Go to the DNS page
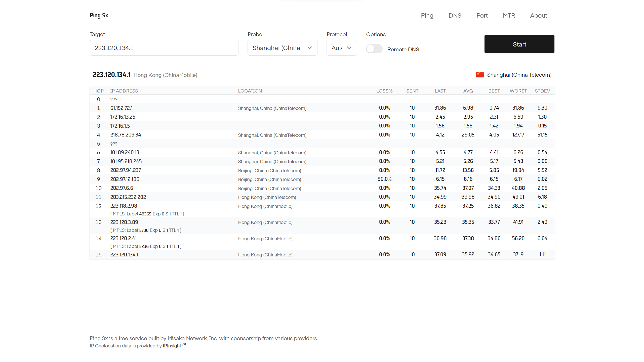 (455, 16)
